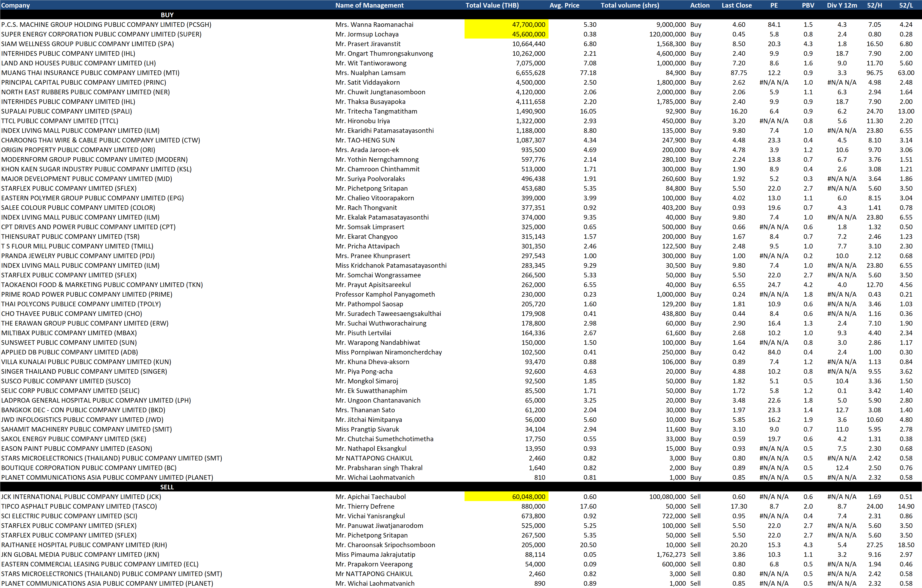The width and height of the screenshot is (922, 588).
Task: Click JWD INFOLOGISTICS (JWD) company cell
Action: [82, 420]
